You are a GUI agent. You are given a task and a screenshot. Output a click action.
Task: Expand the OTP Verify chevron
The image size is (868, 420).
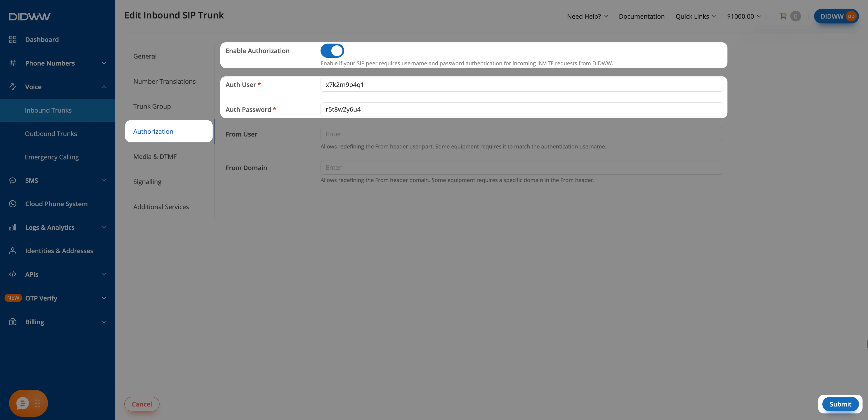(104, 298)
